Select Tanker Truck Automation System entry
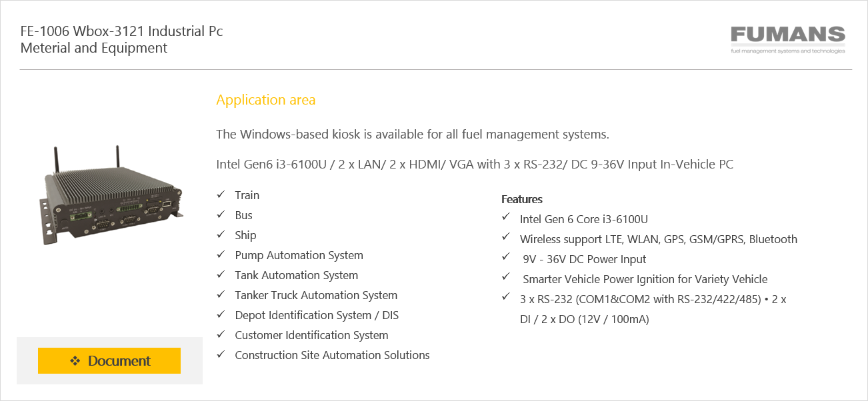 coord(316,295)
